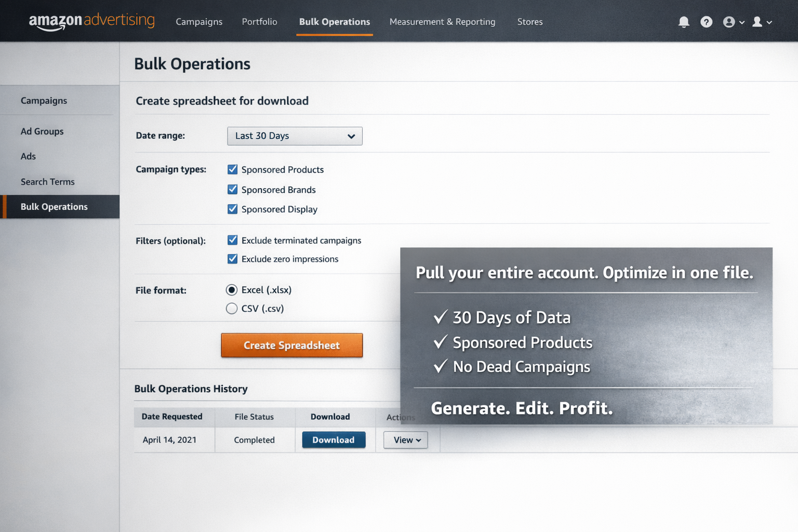798x532 pixels.
Task: Open the account chevron dropdown
Action: click(742, 22)
